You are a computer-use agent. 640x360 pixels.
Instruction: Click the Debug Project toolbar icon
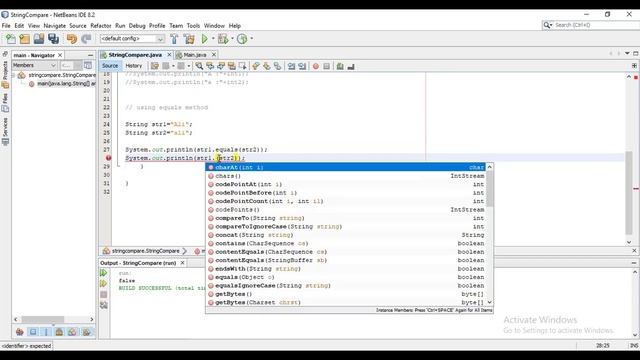(x=223, y=39)
